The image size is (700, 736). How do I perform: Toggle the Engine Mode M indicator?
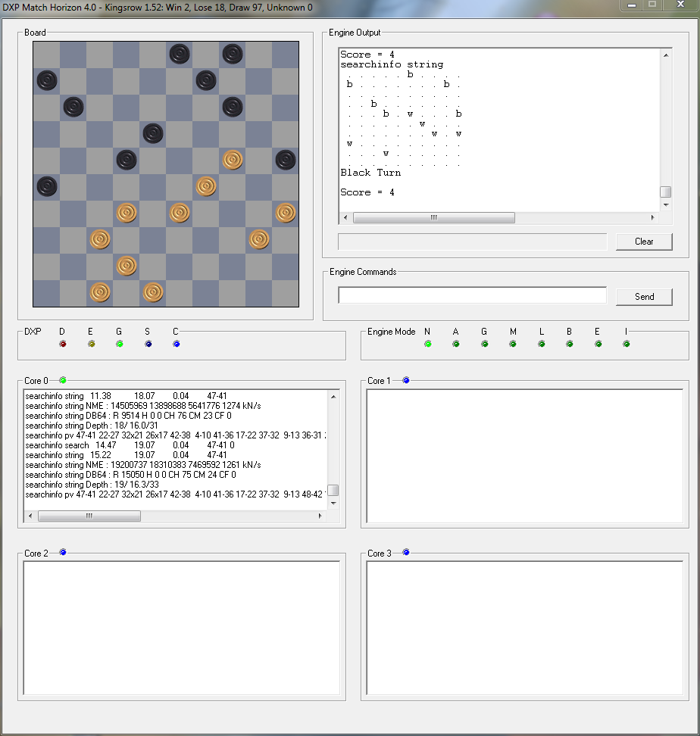513,344
